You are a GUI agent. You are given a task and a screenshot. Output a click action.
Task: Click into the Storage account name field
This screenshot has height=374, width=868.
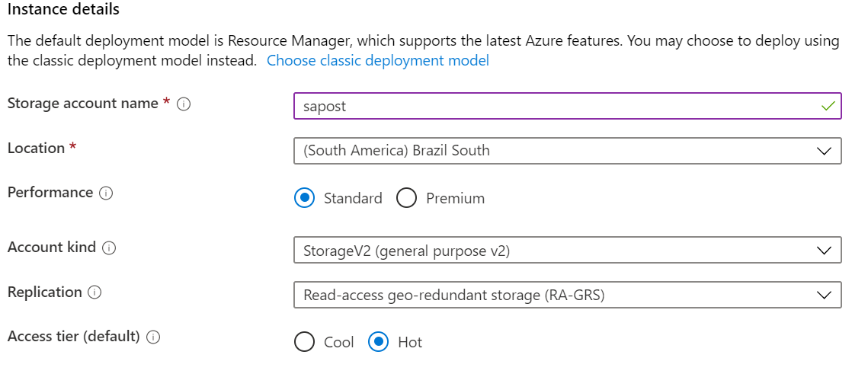click(x=568, y=106)
